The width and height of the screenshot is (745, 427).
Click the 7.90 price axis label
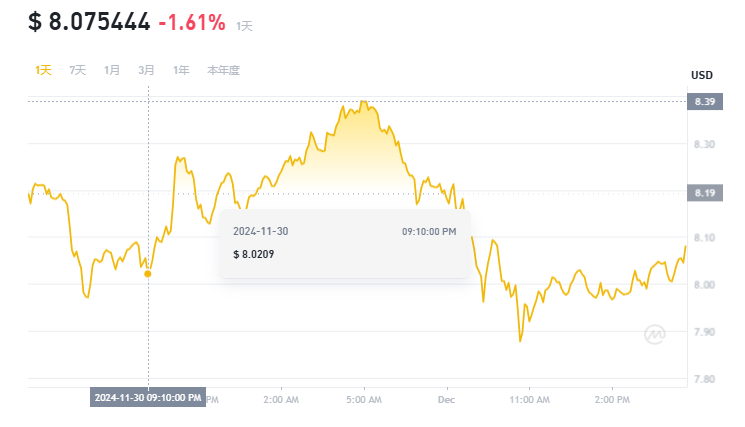coord(702,332)
